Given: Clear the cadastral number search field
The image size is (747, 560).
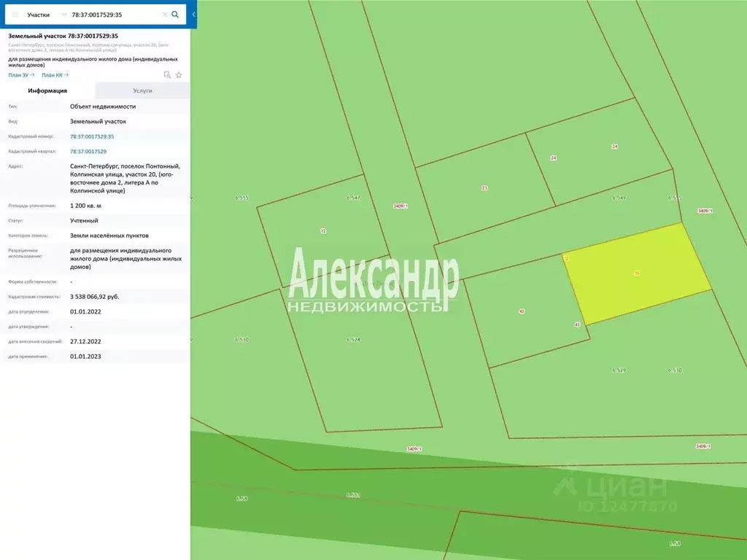Looking at the screenshot, I should coord(165,15).
